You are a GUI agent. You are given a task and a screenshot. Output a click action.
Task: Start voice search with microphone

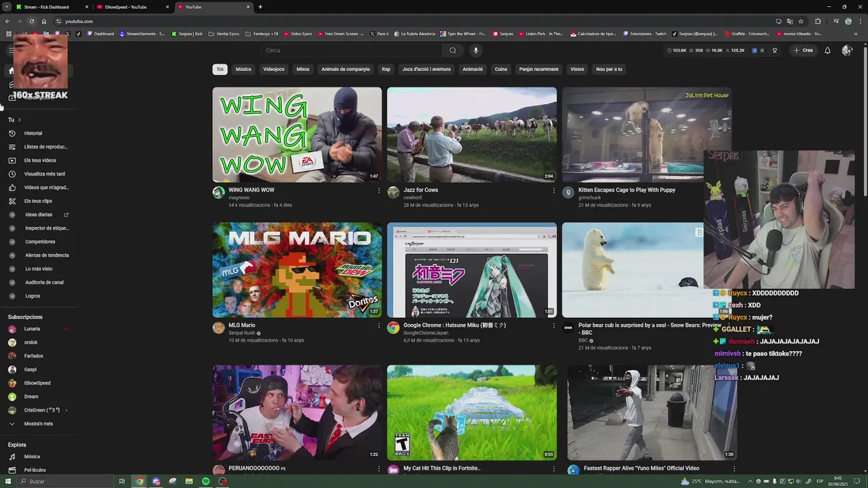coord(476,50)
